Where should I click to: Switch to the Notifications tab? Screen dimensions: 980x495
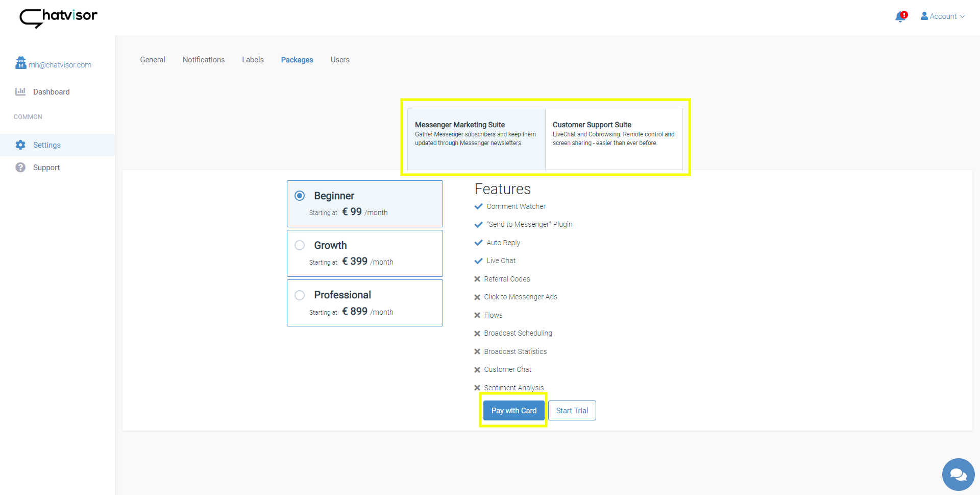click(x=204, y=60)
